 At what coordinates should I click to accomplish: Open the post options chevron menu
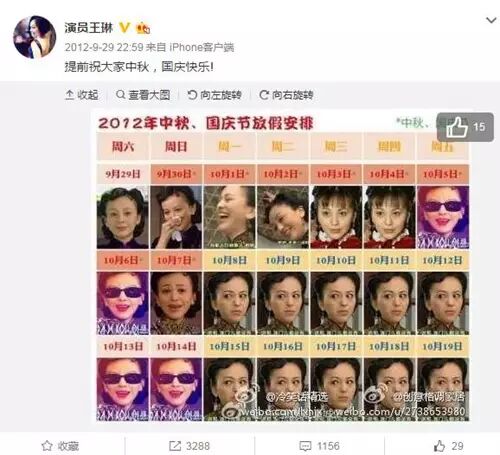pyautogui.click(x=491, y=21)
